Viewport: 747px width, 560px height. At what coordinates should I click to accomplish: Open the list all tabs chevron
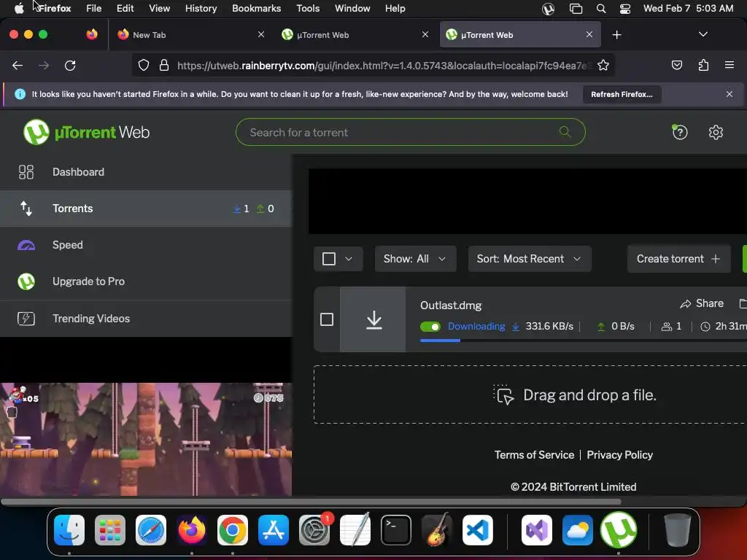click(x=703, y=34)
